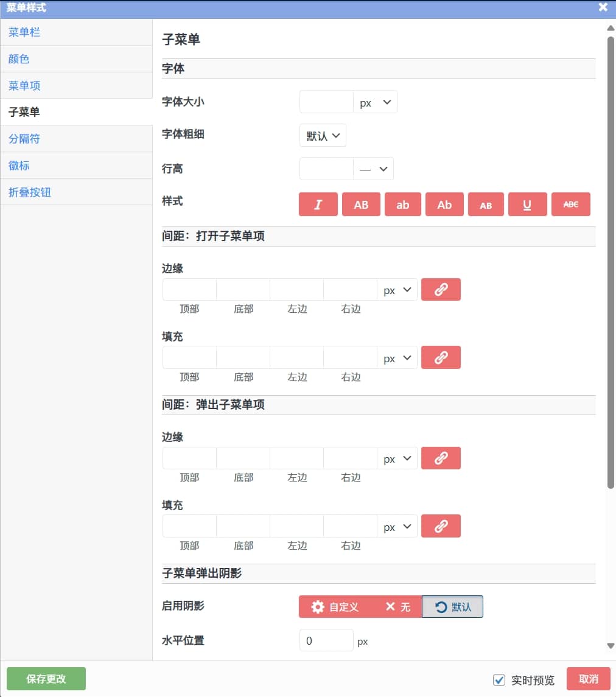Apply capitalize Ab text style

444,205
